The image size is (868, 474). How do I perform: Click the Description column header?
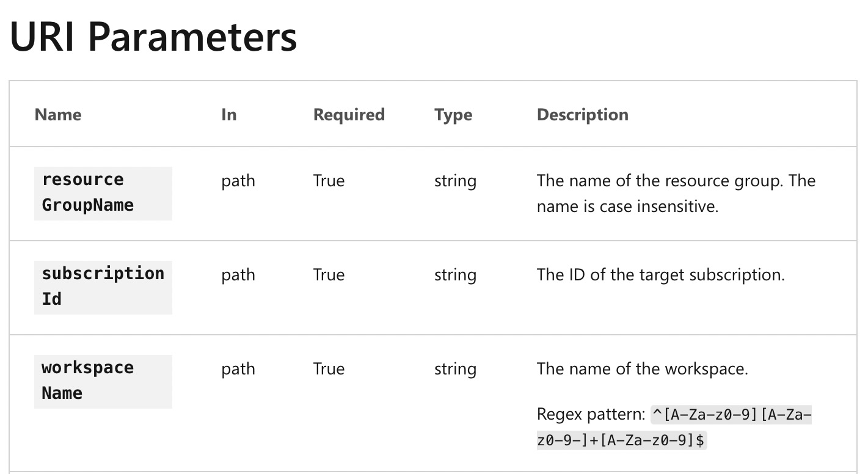tap(582, 115)
